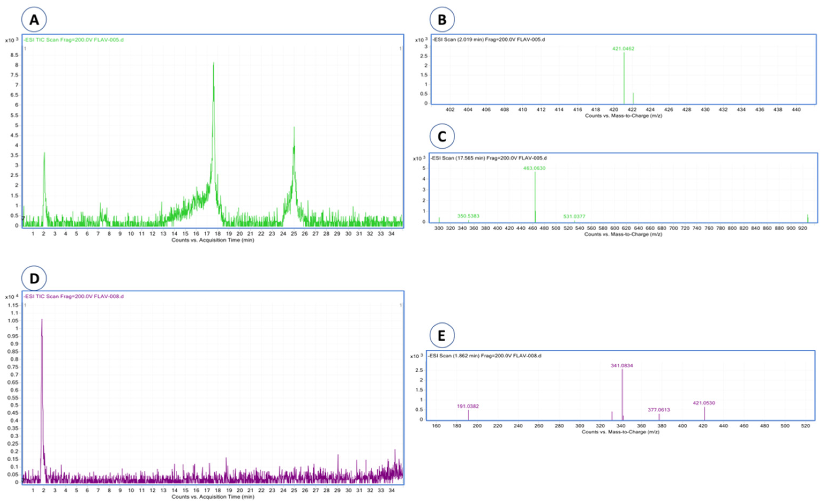Click the 377.0613 peak label in spectrum E
Image resolution: width=822 pixels, height=504 pixels.
pos(659,410)
